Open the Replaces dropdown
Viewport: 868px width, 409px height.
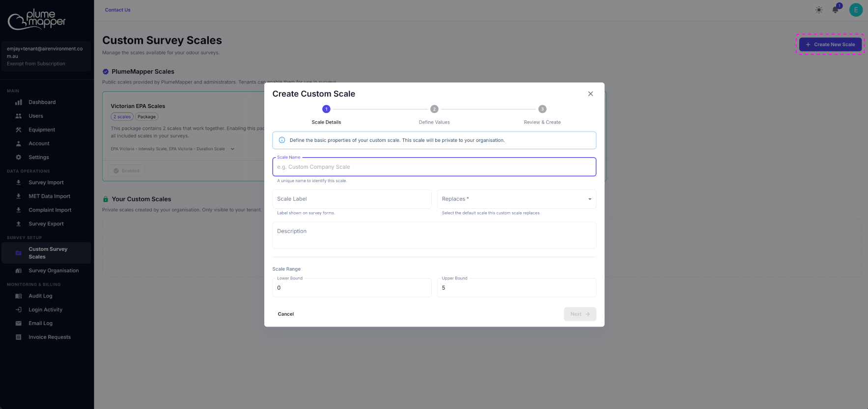tap(517, 199)
